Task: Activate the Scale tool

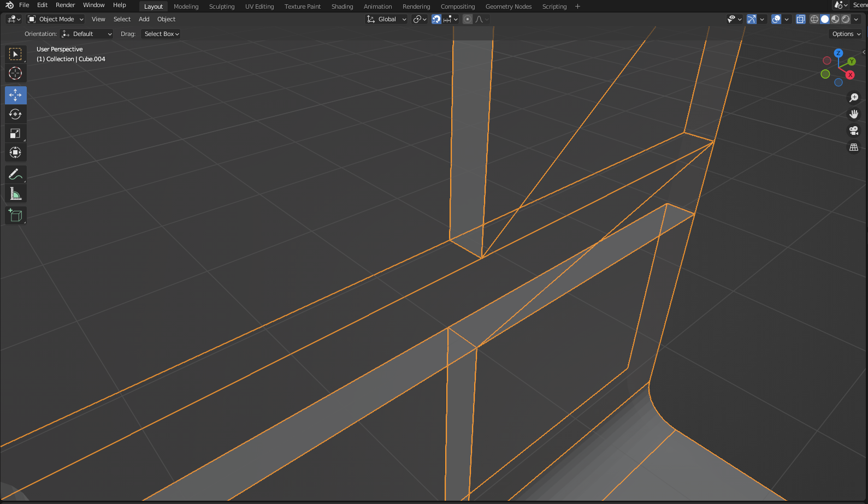Action: click(15, 133)
